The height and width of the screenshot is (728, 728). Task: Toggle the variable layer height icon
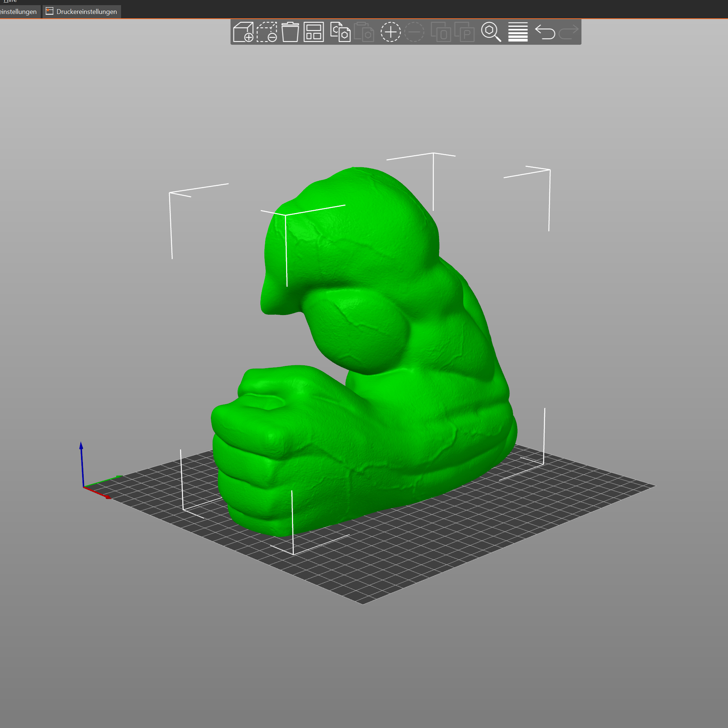point(518,32)
